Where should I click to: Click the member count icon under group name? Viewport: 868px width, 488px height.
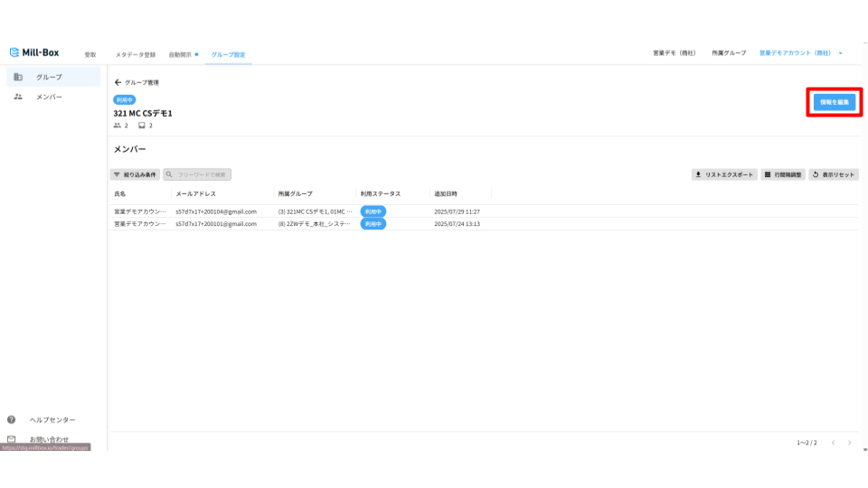tap(118, 126)
